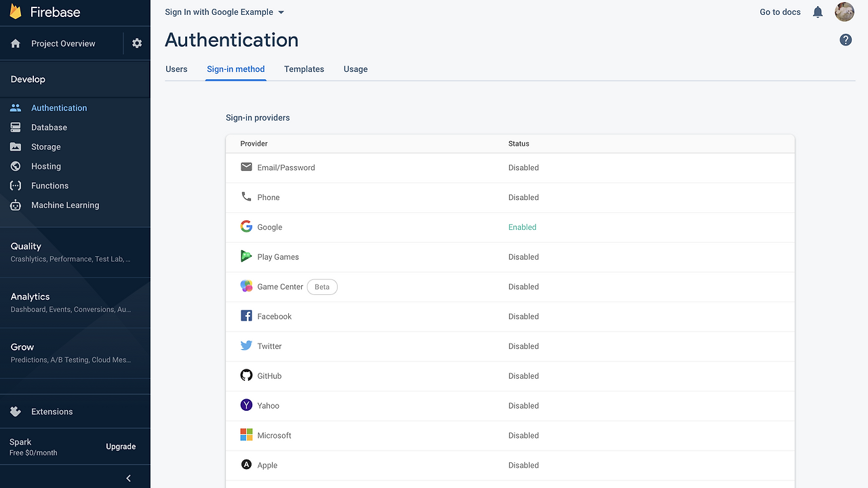The image size is (868, 488).
Task: Open the Usage tab
Action: point(355,69)
